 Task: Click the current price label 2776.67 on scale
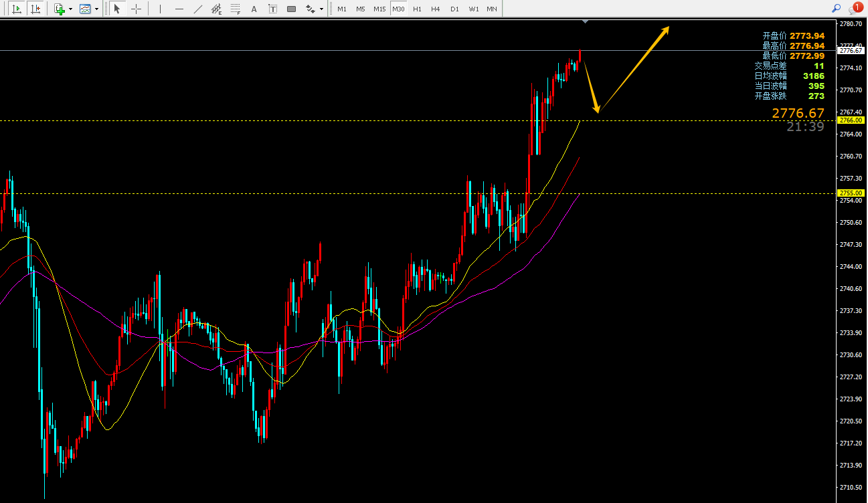[851, 50]
